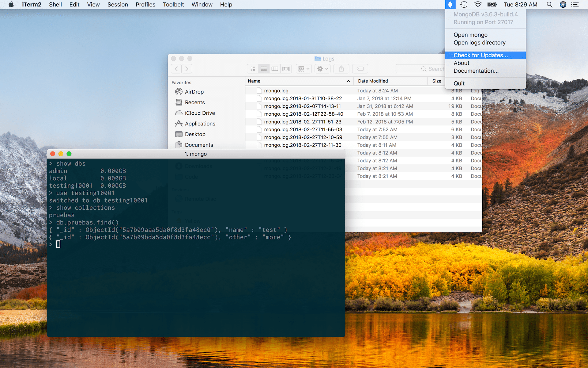Select Open mongo option
This screenshot has height=368, width=588.
coord(471,34)
